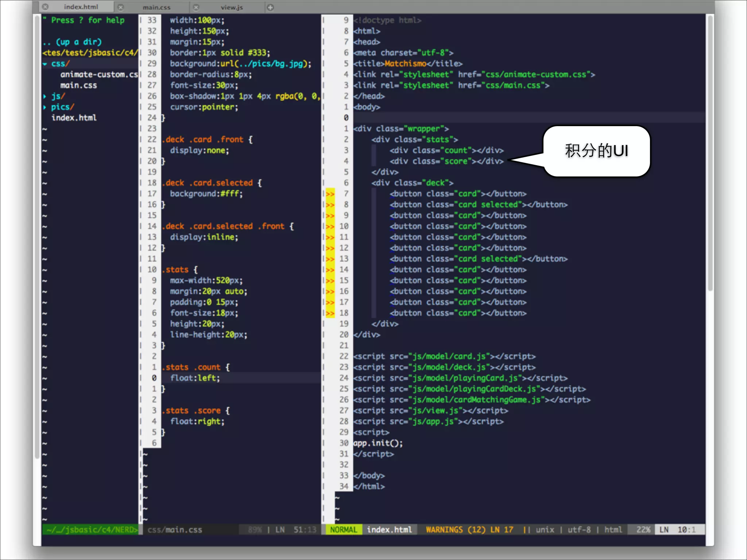The height and width of the screenshot is (560, 747).
Task: Click the 'unix' file format indicator in status bar
Action: 545,530
